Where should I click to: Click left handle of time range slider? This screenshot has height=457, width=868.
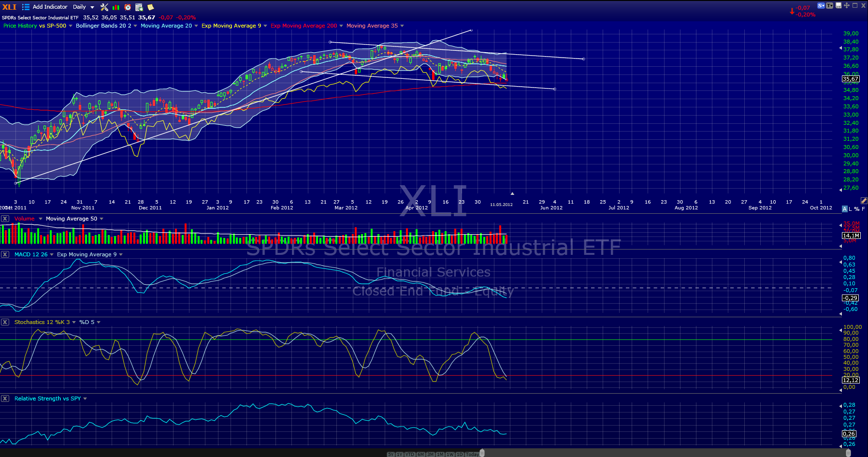coord(482,453)
